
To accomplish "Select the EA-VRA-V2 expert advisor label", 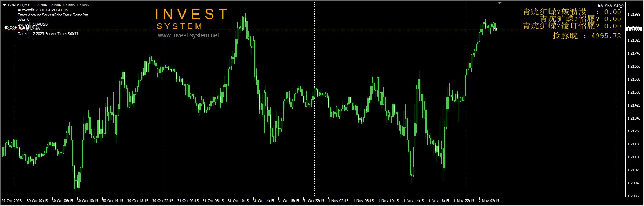I will (608, 6).
